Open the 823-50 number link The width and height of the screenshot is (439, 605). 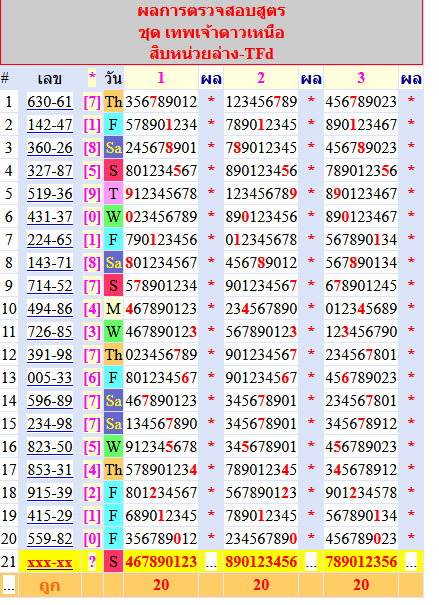[50, 447]
